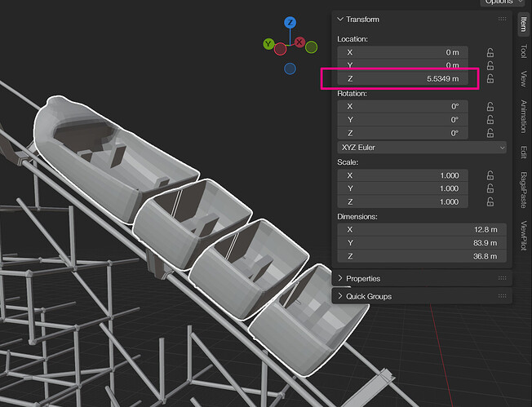This screenshot has width=532, height=407.
Task: Click the negative Z blue gizmo circle
Action: coord(290,69)
